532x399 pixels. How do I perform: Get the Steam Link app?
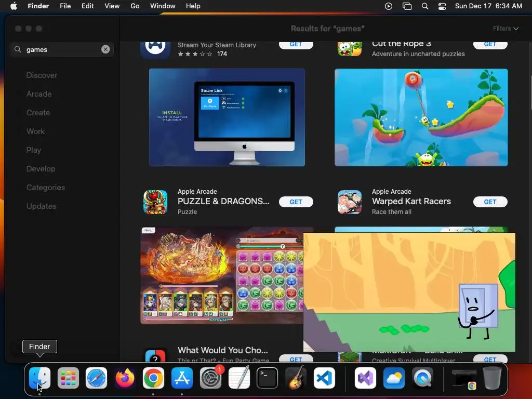pyautogui.click(x=296, y=45)
